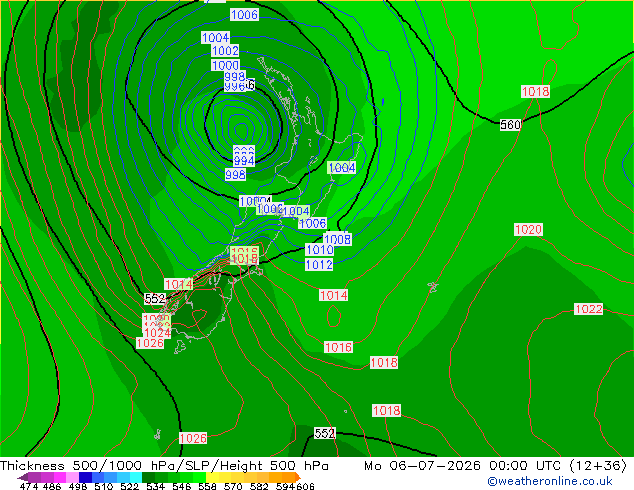Click the blue 994 low-pressure label
Screen dimensions: 634x490
(244, 161)
